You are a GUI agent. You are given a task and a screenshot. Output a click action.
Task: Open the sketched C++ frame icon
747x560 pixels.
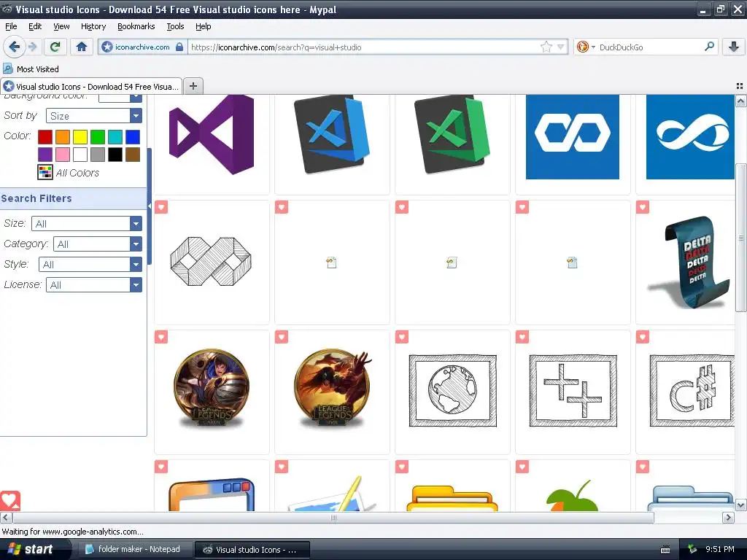(573, 391)
